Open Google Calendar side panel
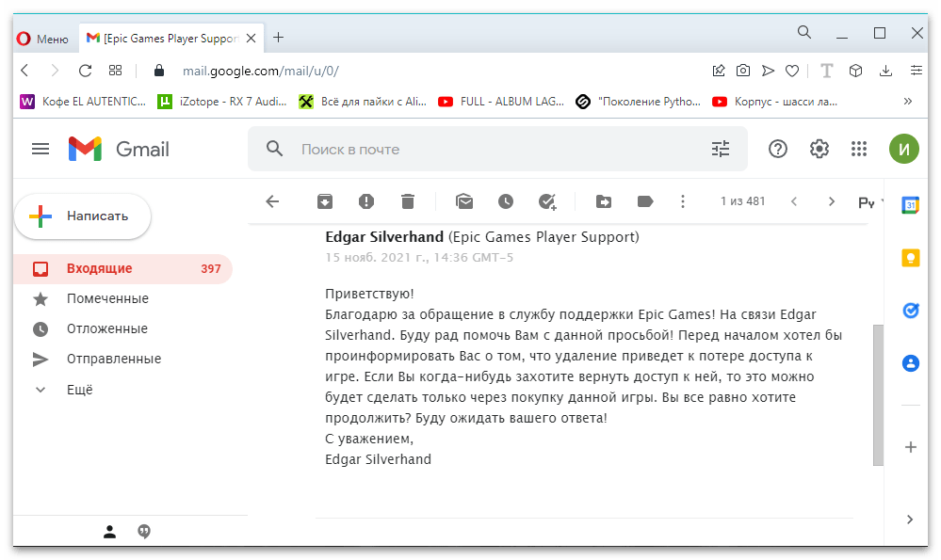The height and width of the screenshot is (560, 941). [x=911, y=205]
